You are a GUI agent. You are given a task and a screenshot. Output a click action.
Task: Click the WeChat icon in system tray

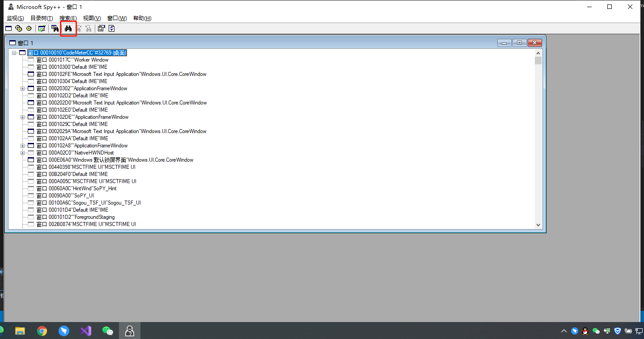coord(596,331)
